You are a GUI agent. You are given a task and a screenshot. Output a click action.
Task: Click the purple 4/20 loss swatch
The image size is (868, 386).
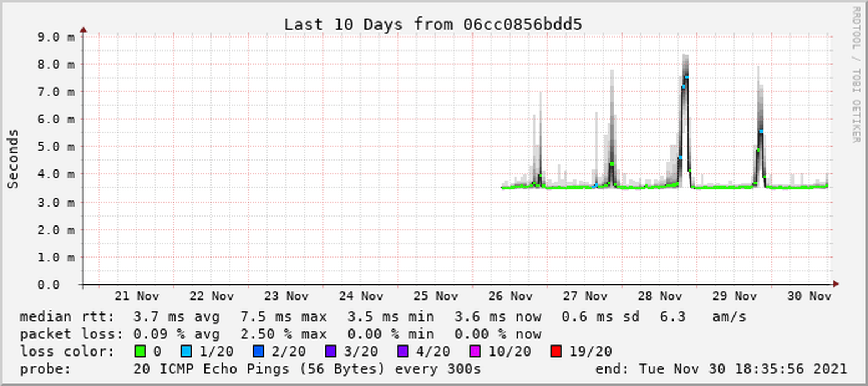[403, 352]
